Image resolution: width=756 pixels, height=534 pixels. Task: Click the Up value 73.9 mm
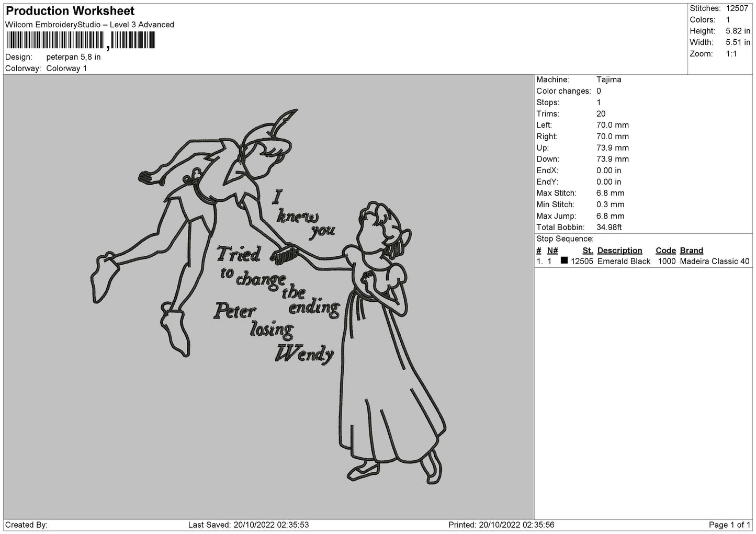[x=613, y=148]
